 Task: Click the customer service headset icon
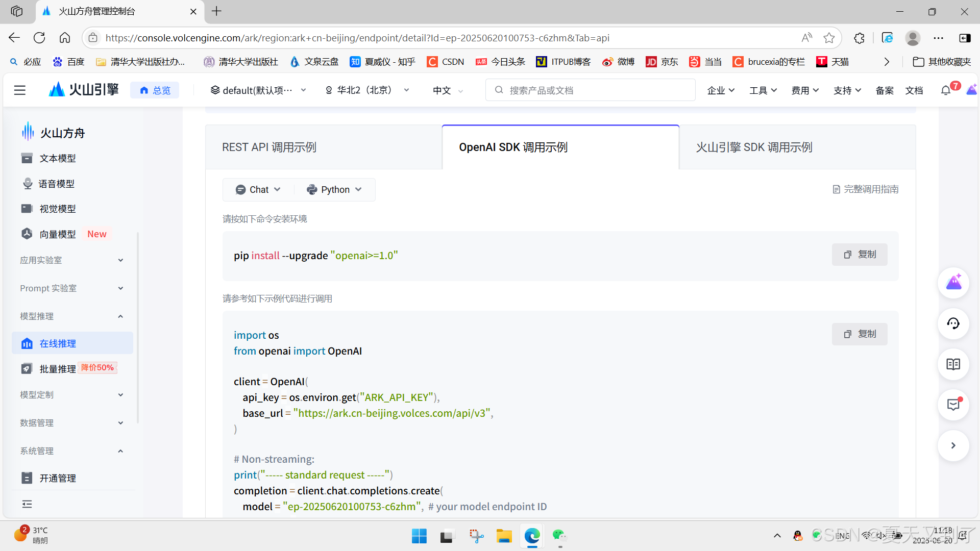click(x=953, y=323)
